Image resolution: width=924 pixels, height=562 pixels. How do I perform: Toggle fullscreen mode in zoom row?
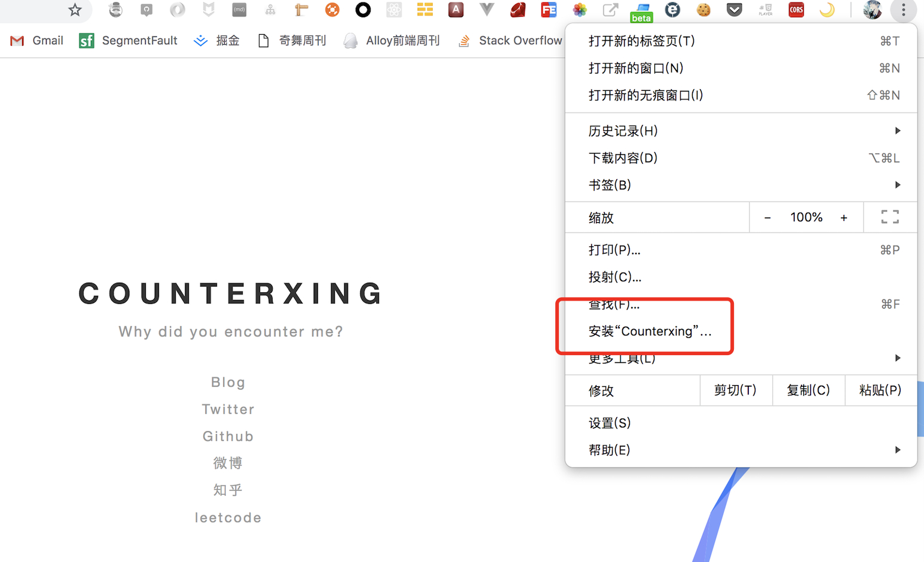890,217
